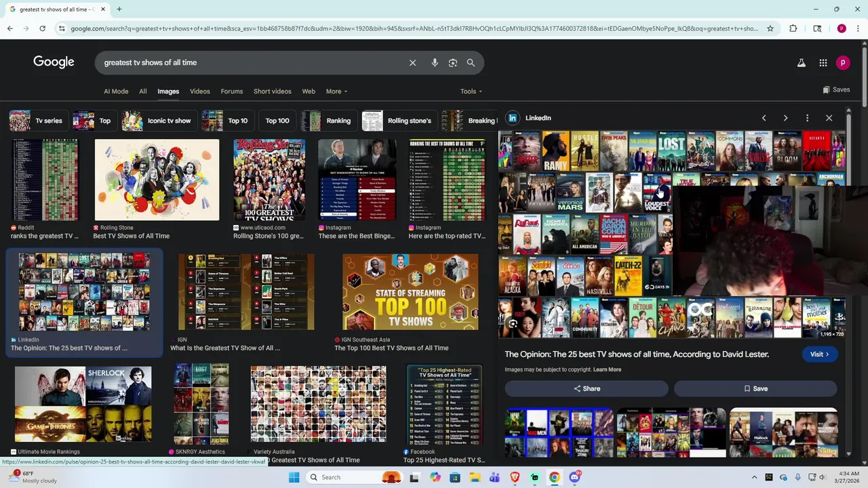Click the Visit button in the preview panel

819,354
